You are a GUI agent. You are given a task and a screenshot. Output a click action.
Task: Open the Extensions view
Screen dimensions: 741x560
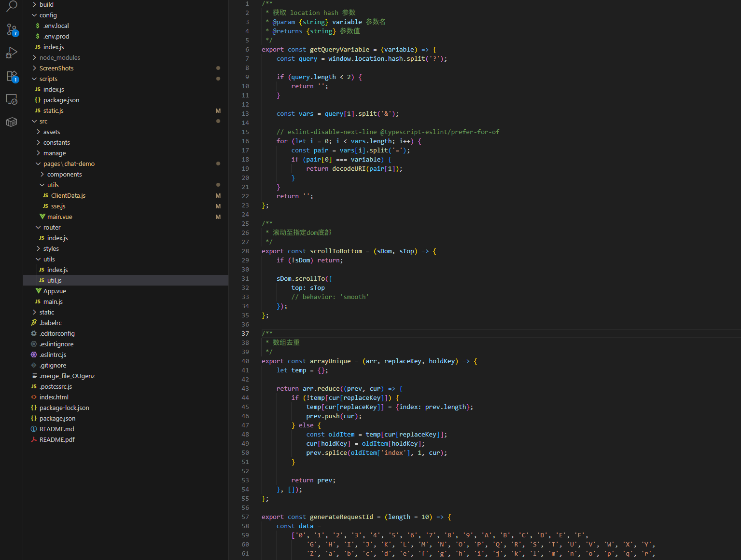12,76
